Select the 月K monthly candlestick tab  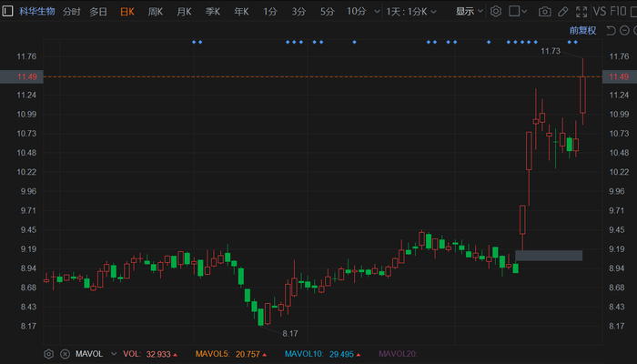pos(184,12)
